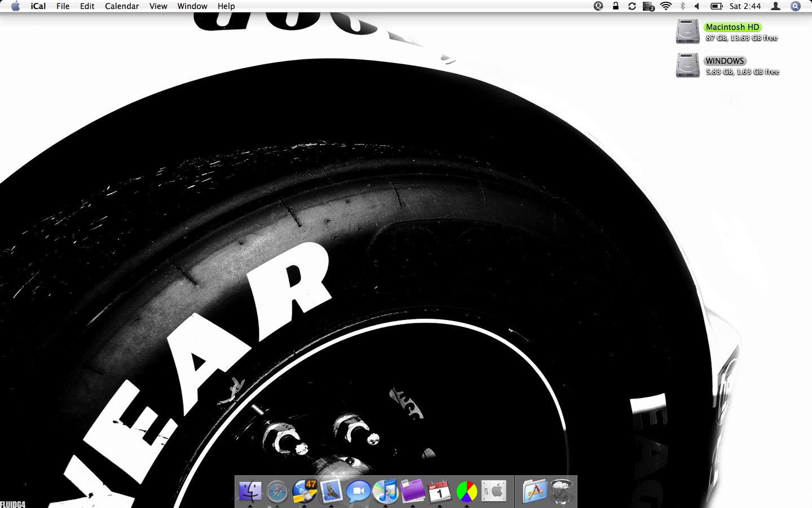Viewport: 812px width, 508px height.
Task: Launch Safari from the Dock
Action: [x=277, y=492]
